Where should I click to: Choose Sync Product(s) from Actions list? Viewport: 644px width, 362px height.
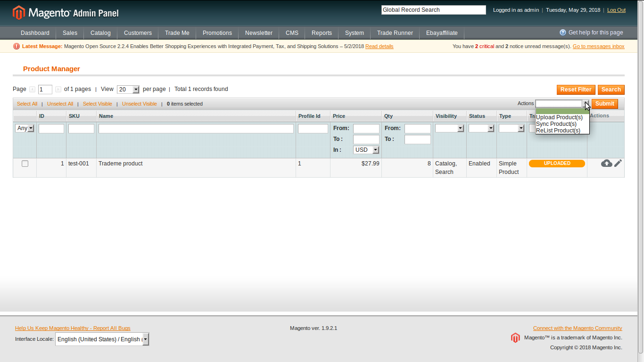(562, 124)
